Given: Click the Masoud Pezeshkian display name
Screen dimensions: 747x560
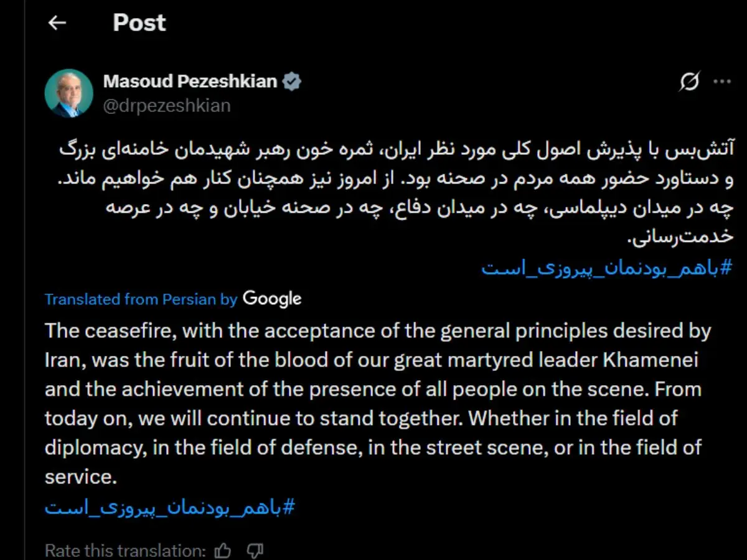Looking at the screenshot, I should (x=190, y=82).
